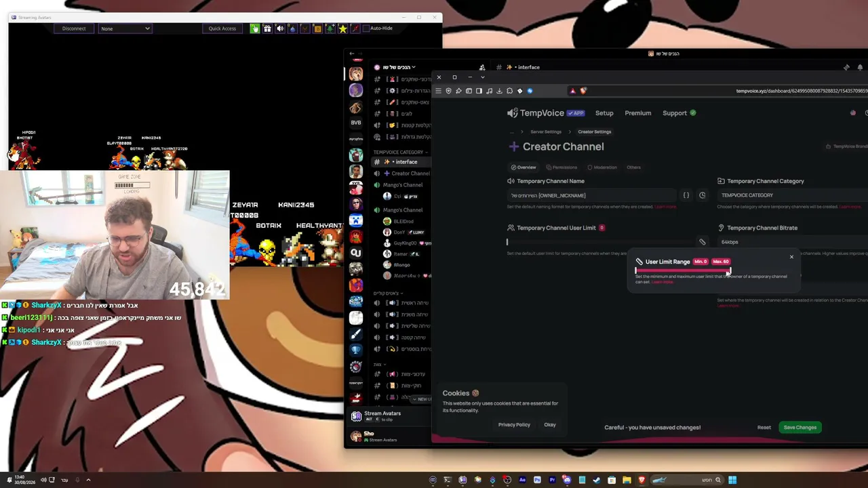This screenshot has height=488, width=868.
Task: Click the gift box toolbar icon
Action: coord(267,28)
